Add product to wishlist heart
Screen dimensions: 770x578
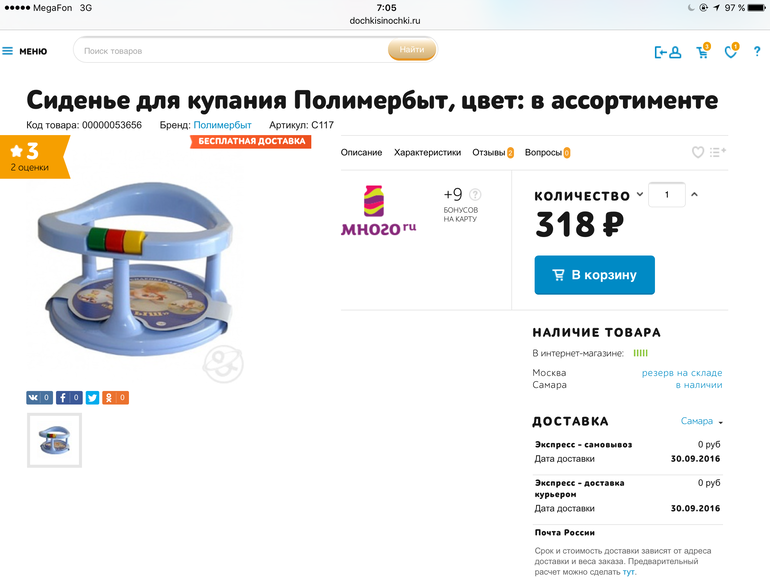[x=698, y=152]
